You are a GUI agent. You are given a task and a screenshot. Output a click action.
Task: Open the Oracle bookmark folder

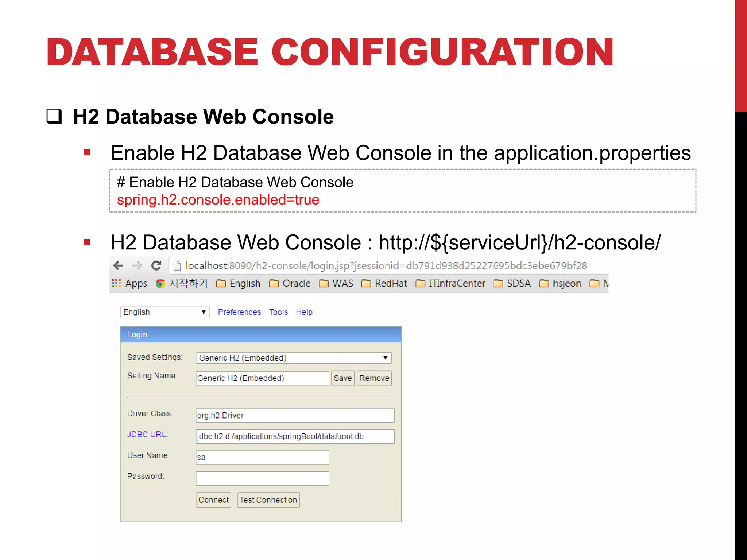290,283
